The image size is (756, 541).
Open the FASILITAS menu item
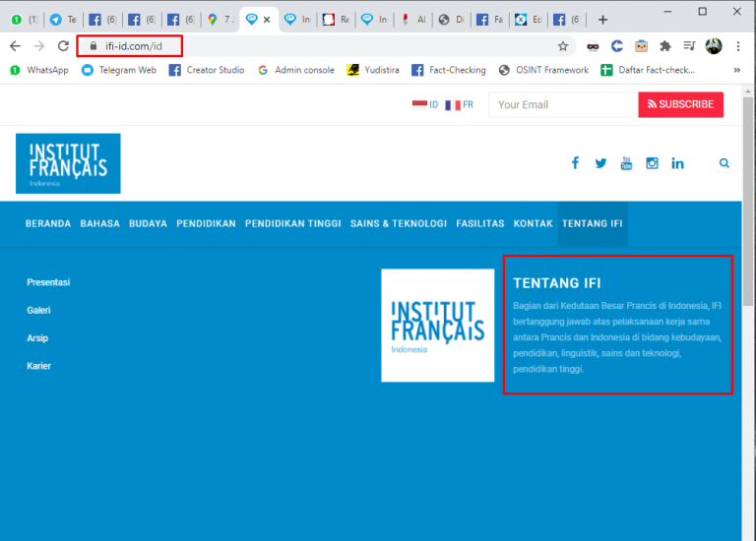480,223
